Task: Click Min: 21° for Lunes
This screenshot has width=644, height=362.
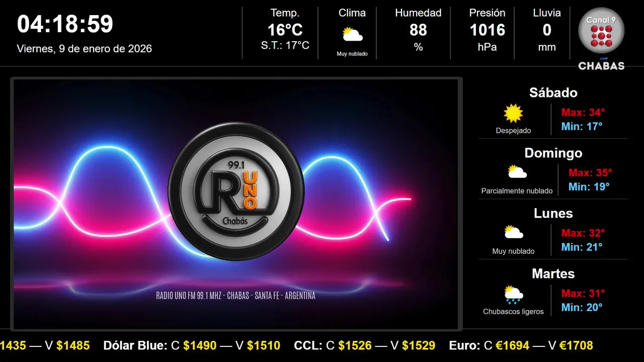Action: (582, 247)
